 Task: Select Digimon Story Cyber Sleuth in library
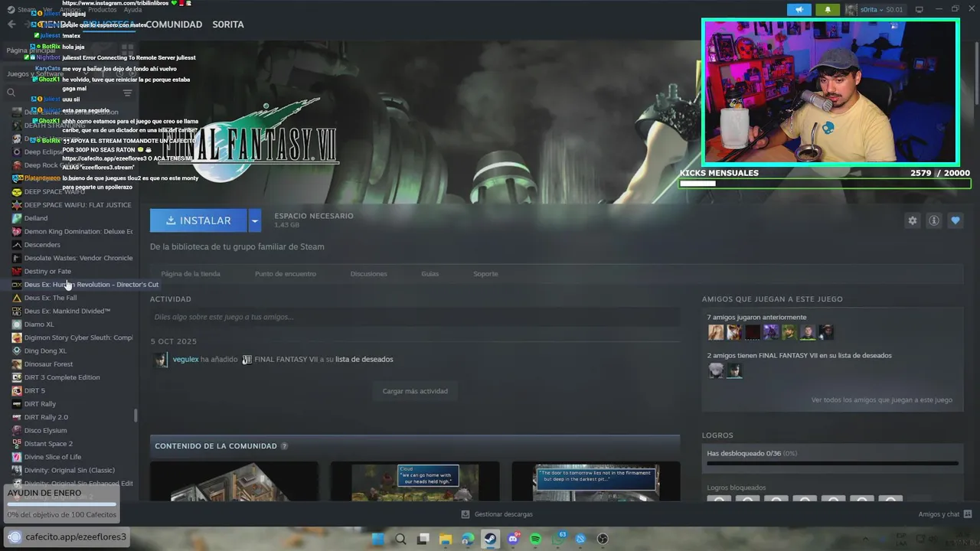tap(78, 337)
